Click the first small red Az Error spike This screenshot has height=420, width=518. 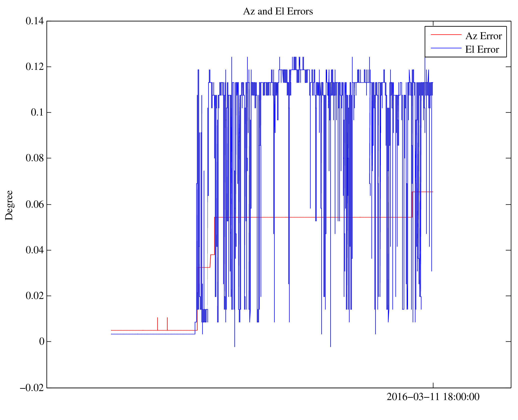point(158,323)
